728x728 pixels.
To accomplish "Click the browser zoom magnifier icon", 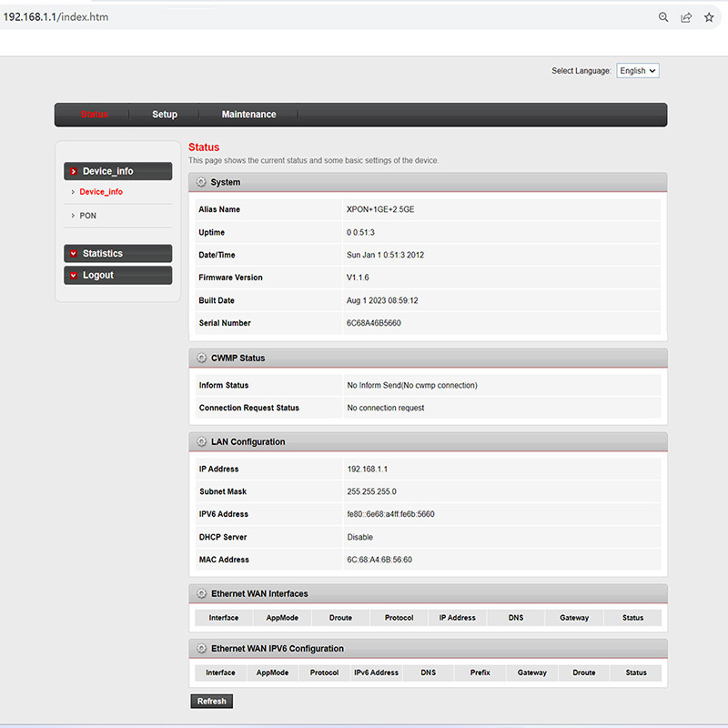I will pyautogui.click(x=663, y=17).
